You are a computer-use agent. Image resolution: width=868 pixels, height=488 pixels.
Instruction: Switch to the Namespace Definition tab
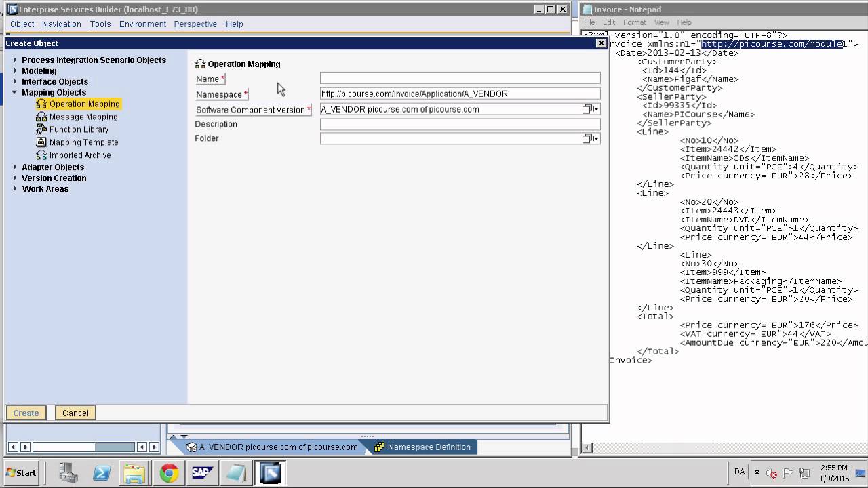[422, 447]
